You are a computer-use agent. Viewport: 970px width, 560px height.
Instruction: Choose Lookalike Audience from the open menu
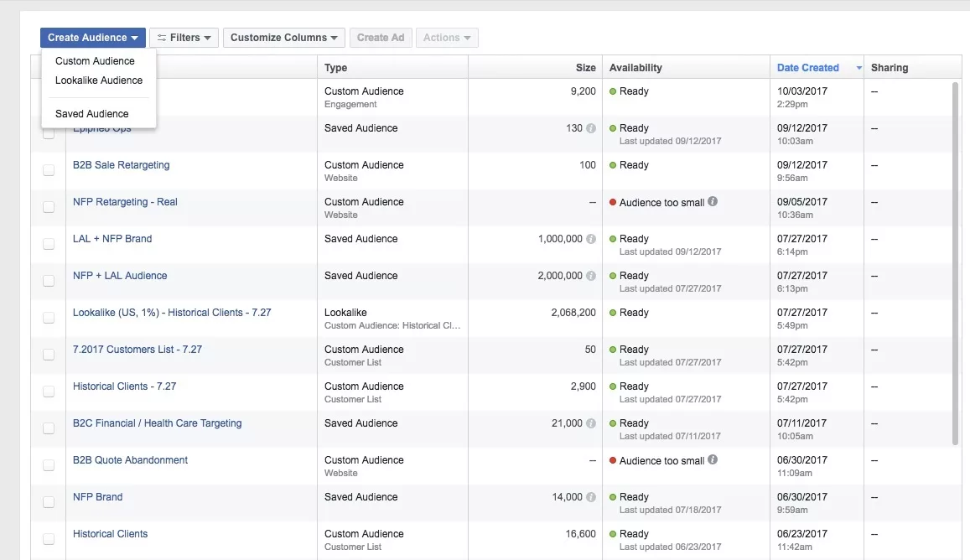(98, 80)
